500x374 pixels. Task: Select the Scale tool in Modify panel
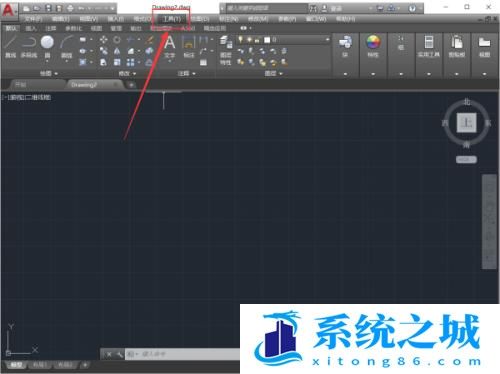point(117,62)
